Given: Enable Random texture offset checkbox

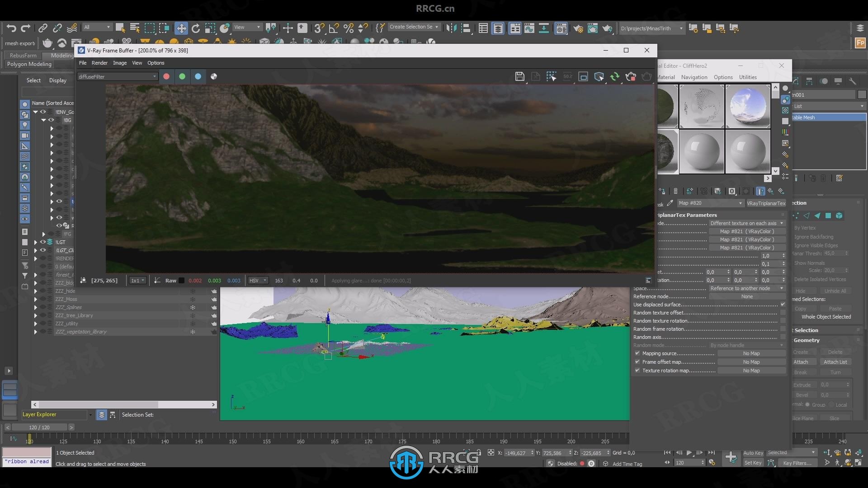Looking at the screenshot, I should coord(783,313).
